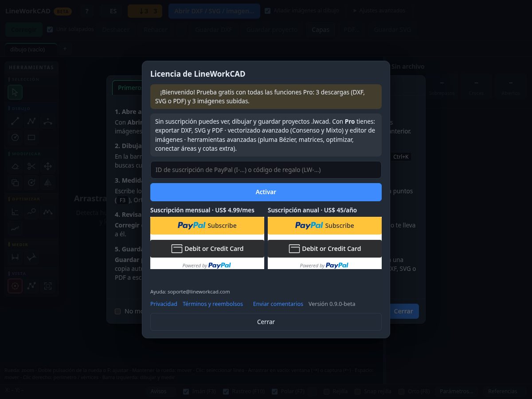Viewport: 532px width, 399px height.
Task: Toggle the red-outlined circle target icon in Vista
Action: click(15, 286)
